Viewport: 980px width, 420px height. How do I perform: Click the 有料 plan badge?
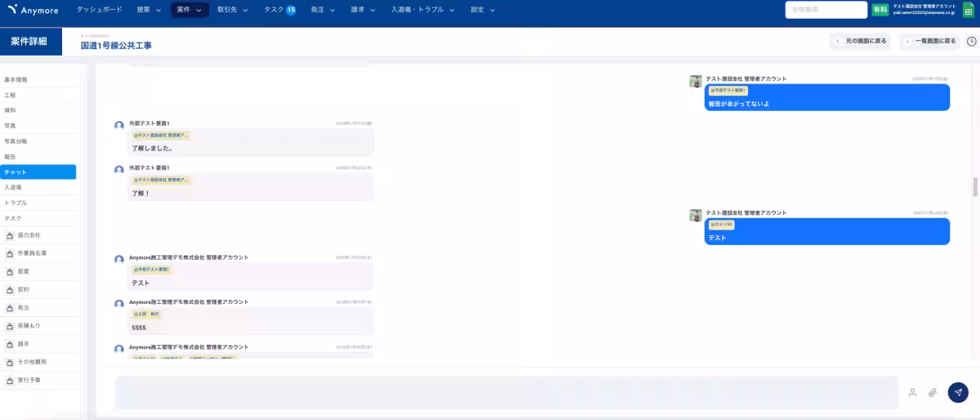880,10
